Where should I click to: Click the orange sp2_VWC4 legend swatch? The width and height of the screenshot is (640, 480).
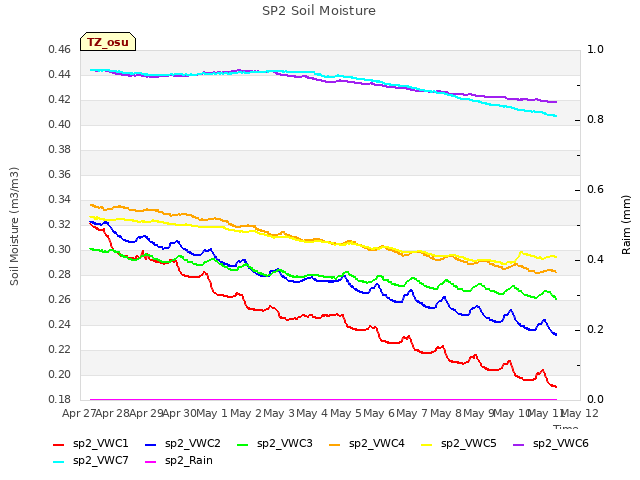pos(335,445)
